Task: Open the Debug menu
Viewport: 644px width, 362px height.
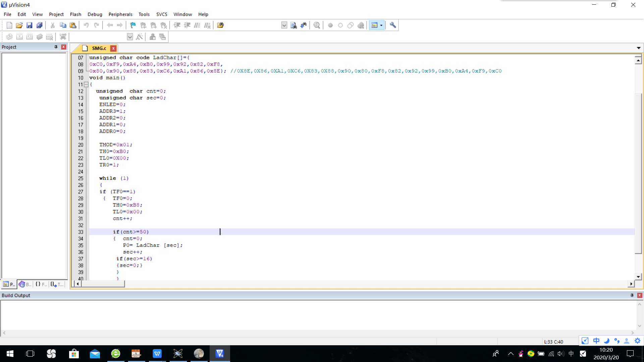Action: [x=95, y=14]
